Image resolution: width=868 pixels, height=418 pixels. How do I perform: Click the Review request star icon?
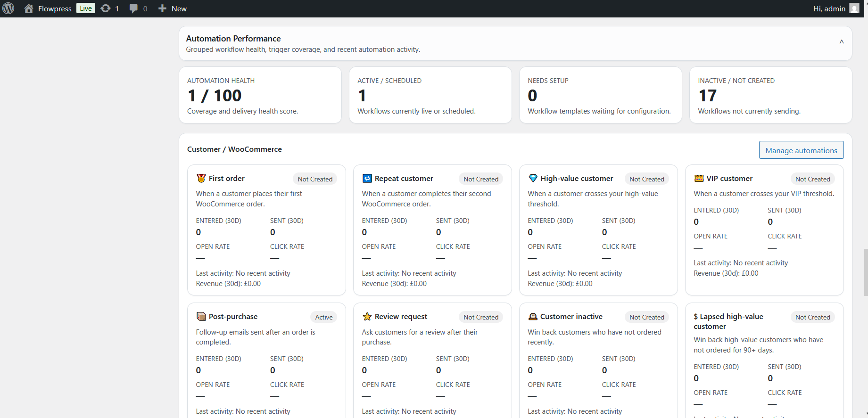click(367, 316)
